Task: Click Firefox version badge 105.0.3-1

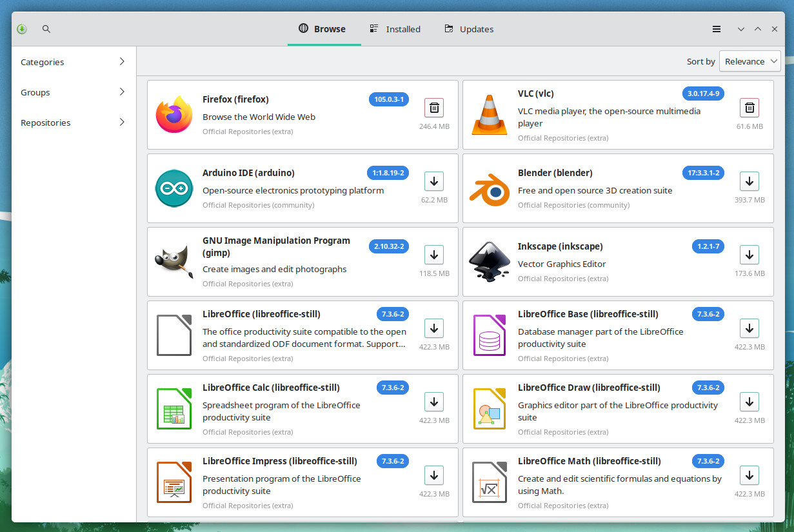Action: tap(389, 99)
